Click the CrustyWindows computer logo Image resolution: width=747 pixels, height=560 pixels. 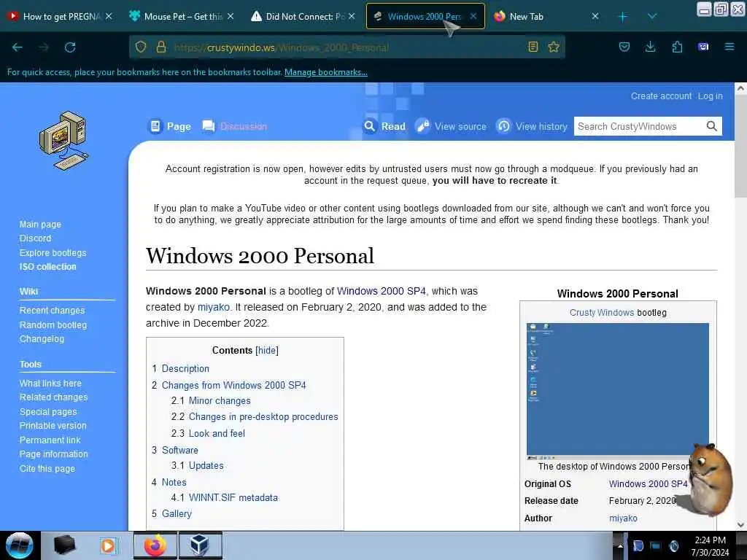pos(64,141)
